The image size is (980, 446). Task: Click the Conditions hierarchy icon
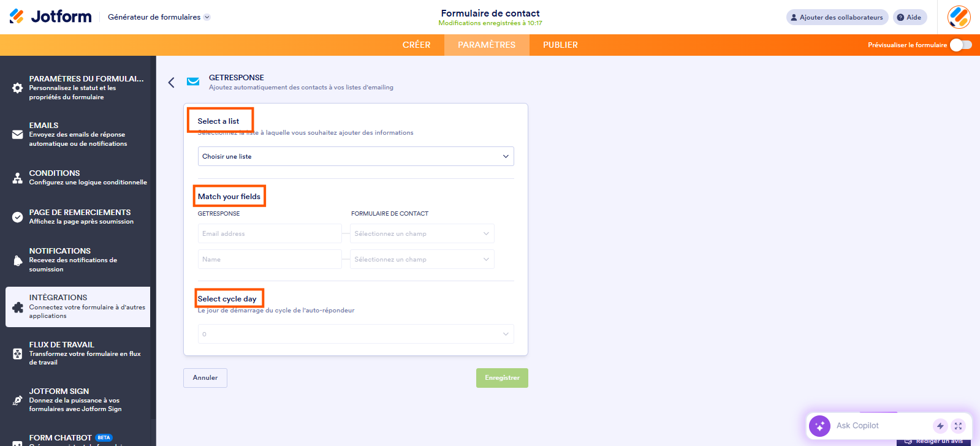point(18,178)
